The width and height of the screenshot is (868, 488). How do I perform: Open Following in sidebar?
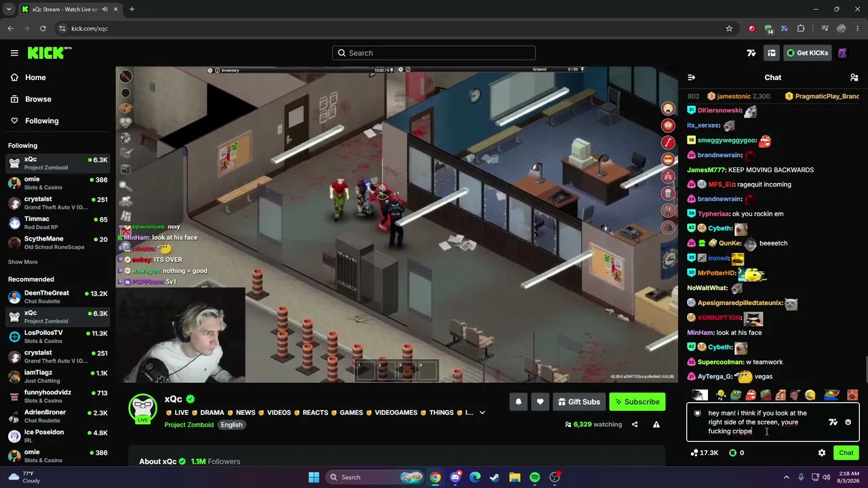[34, 121]
